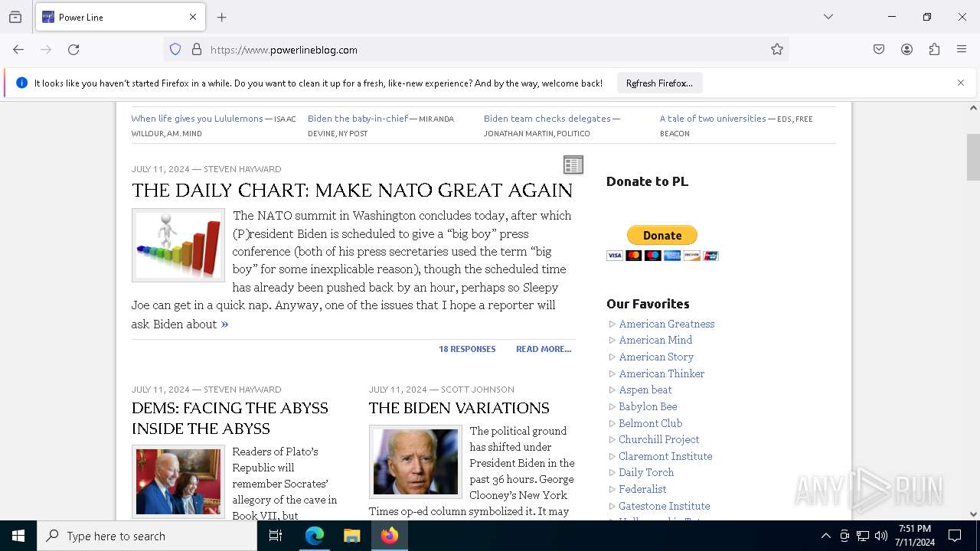Image resolution: width=980 pixels, height=551 pixels.
Task: Open American Story link
Action: point(656,357)
